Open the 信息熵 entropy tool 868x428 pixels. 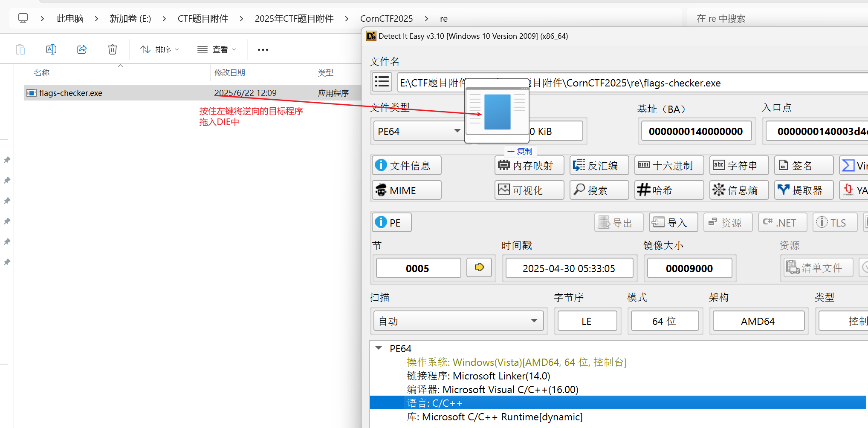pos(739,190)
